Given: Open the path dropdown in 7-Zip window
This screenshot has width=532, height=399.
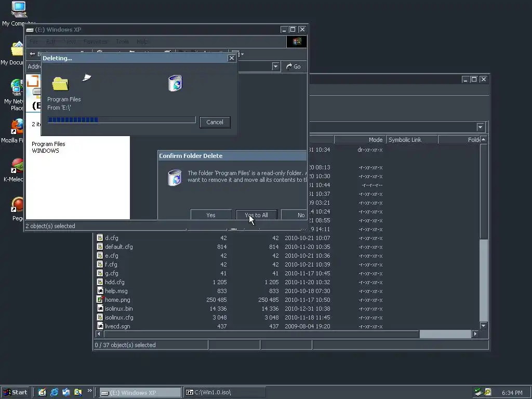Looking at the screenshot, I should (480, 127).
